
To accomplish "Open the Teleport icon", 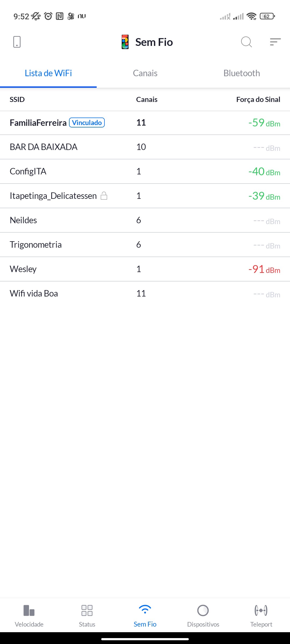I will click(x=261, y=610).
